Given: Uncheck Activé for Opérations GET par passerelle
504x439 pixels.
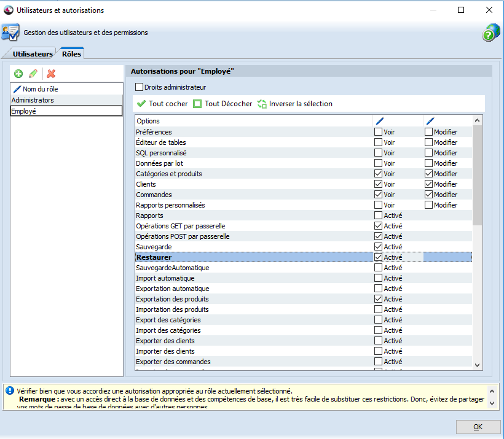Looking at the screenshot, I should click(379, 226).
